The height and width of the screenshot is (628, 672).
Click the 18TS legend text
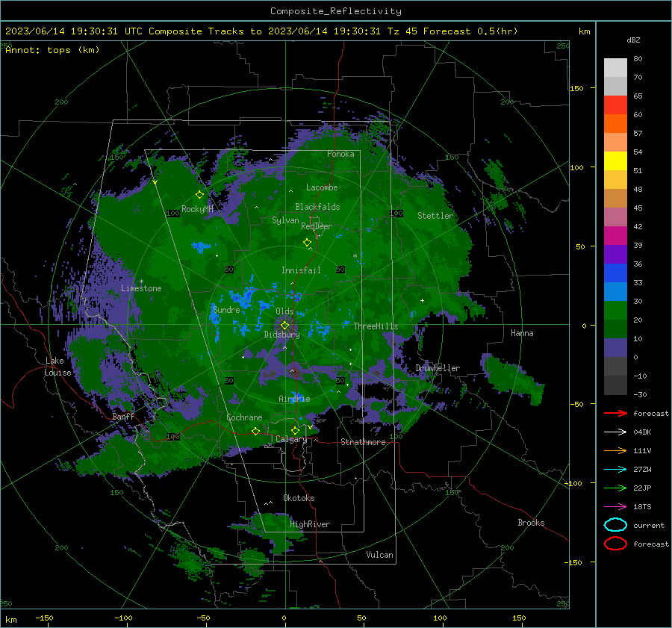pos(642,506)
